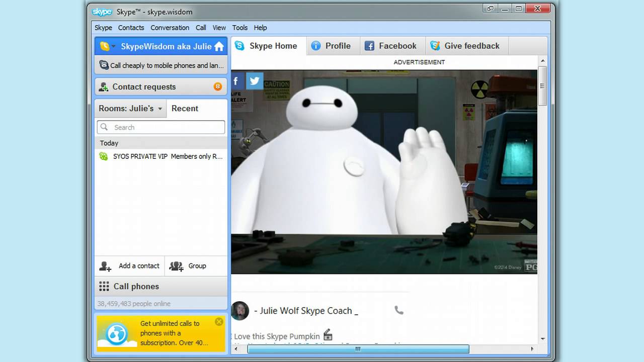This screenshot has width=644, height=362.
Task: Click the clapperboard icon after Skype Pumpkin
Action: pyautogui.click(x=328, y=335)
